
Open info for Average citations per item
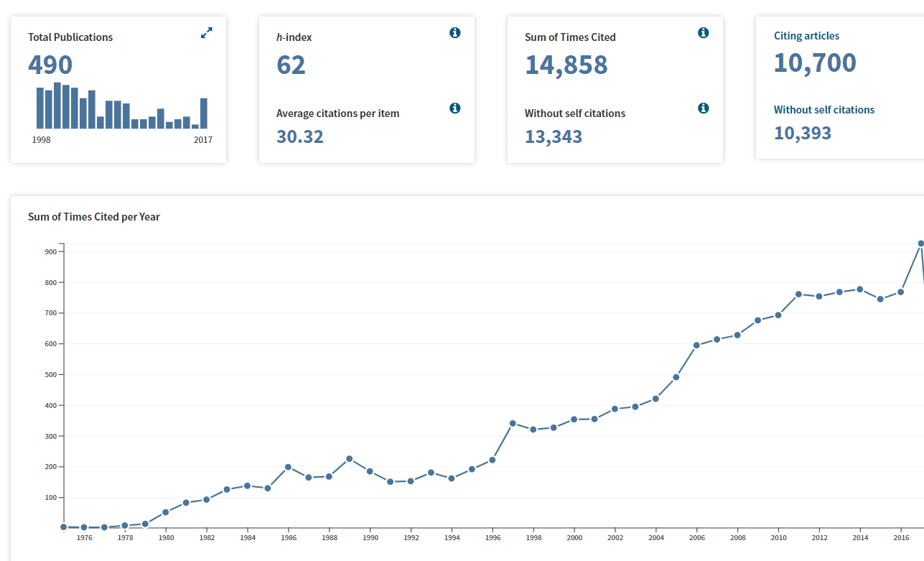click(x=454, y=108)
